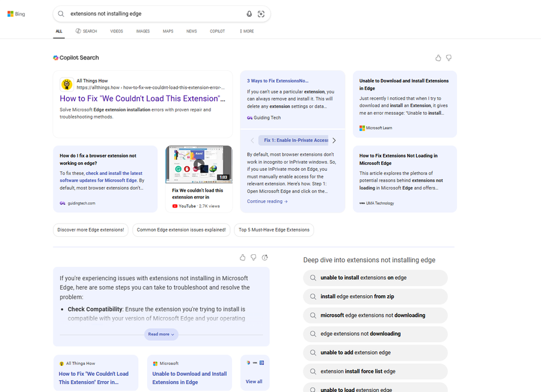This screenshot has height=392, width=541.
Task: Open the VIDEOS tab
Action: point(117,31)
